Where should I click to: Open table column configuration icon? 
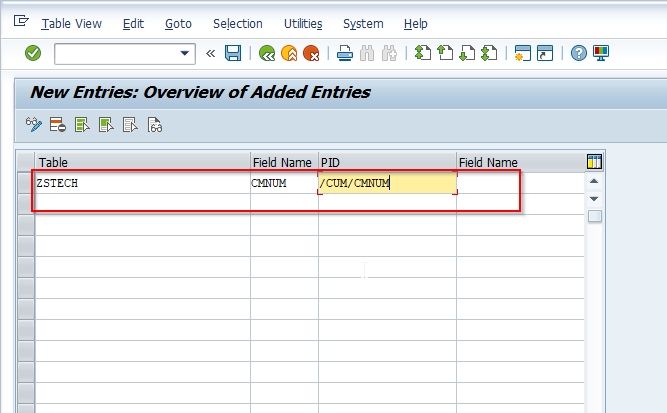click(594, 162)
